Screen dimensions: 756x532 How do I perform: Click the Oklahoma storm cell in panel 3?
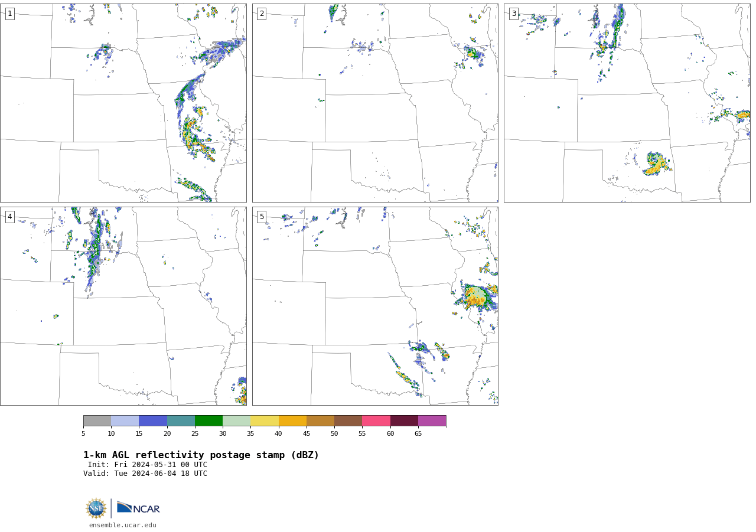[656, 164]
